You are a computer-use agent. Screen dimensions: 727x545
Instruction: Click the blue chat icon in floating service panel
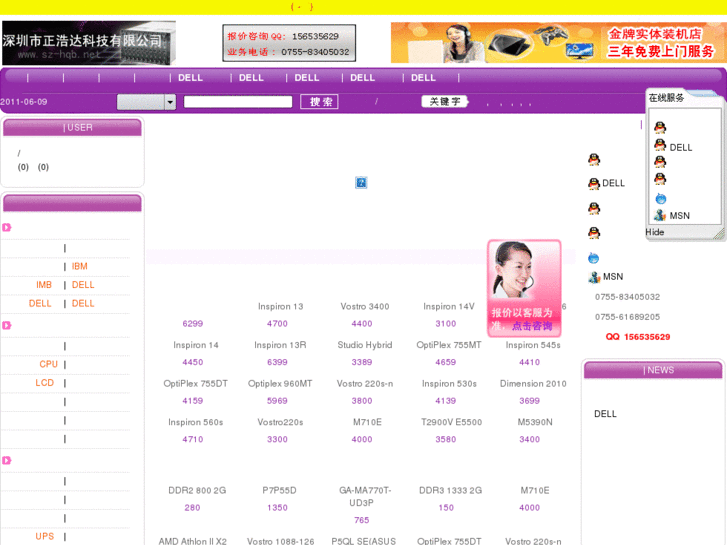click(x=660, y=198)
